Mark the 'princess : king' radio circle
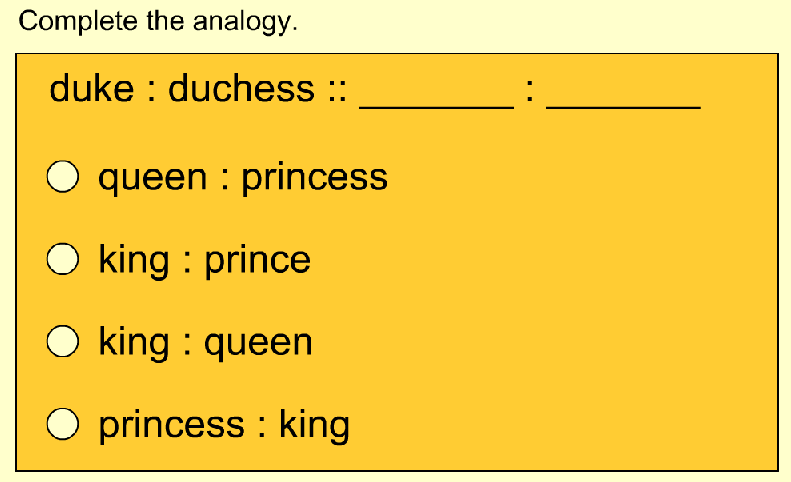This screenshot has width=791, height=482. (x=63, y=423)
